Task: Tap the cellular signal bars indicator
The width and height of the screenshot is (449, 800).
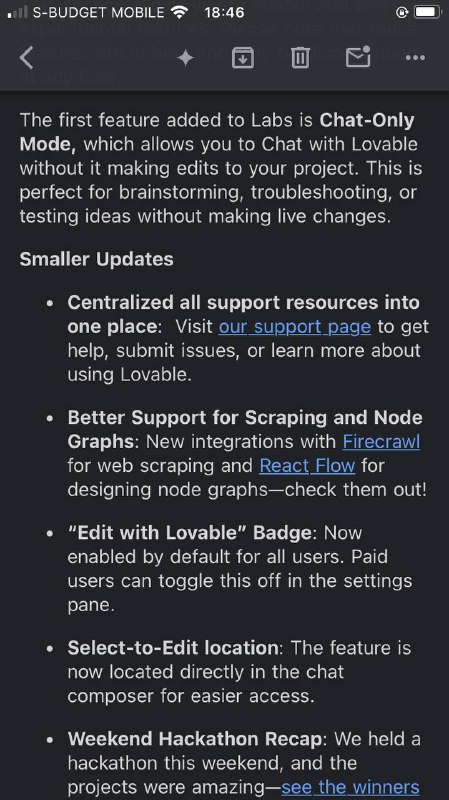Action: click(x=17, y=12)
